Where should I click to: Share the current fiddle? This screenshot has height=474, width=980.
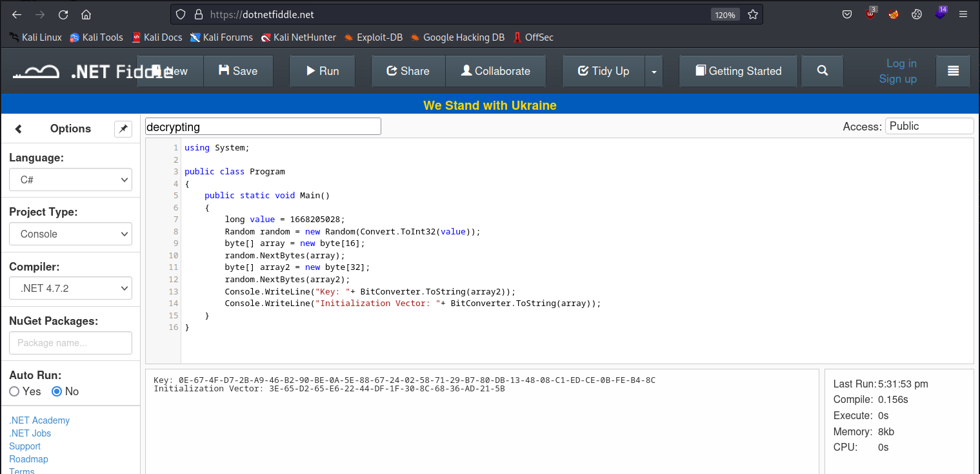tap(408, 71)
